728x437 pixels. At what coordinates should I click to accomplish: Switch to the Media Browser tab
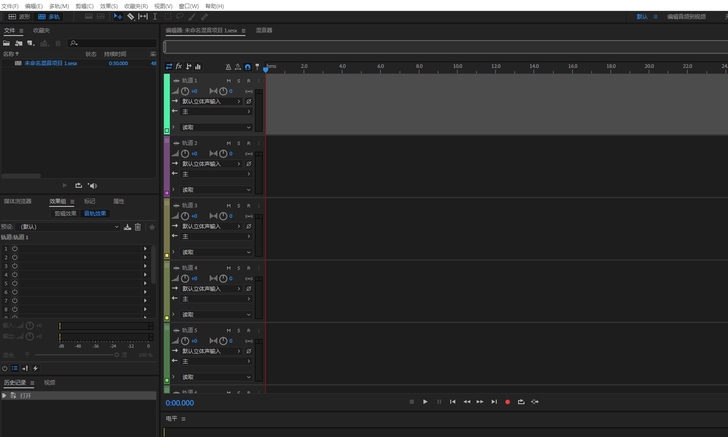[x=18, y=201]
